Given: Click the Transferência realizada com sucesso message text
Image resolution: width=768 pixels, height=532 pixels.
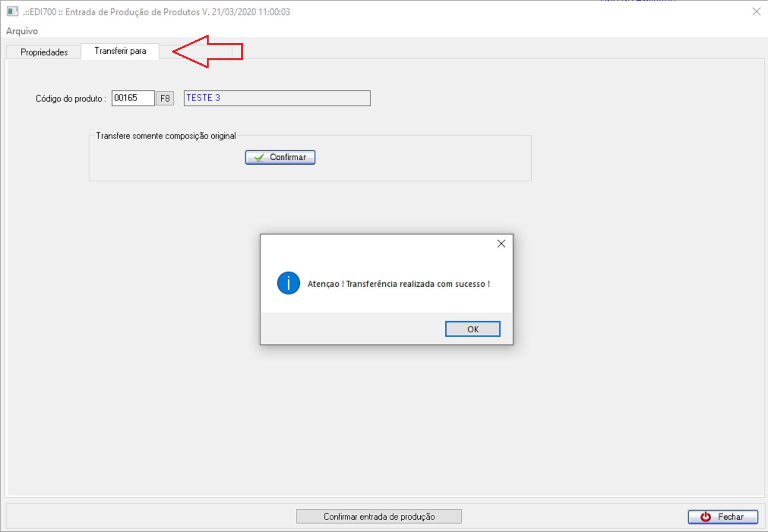Looking at the screenshot, I should 398,284.
